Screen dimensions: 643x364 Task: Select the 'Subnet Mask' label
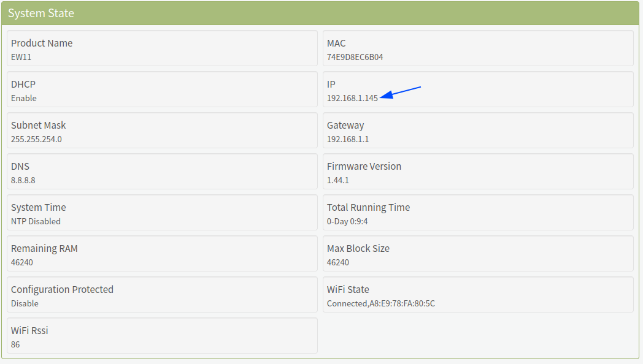39,125
